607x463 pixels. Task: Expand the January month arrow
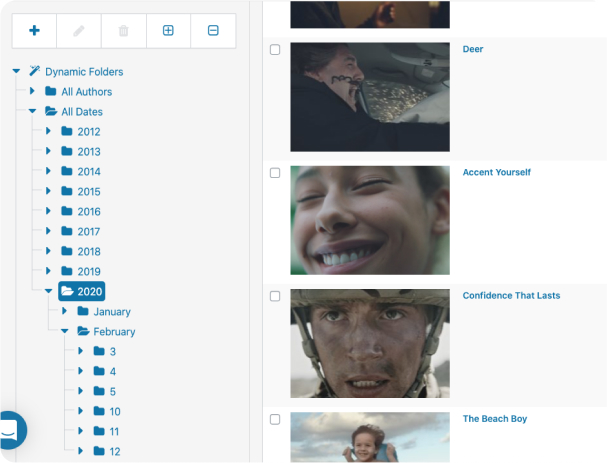65,311
